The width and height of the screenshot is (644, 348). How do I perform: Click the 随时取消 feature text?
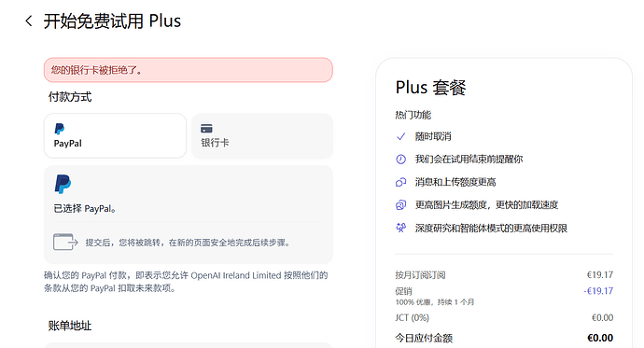(433, 136)
